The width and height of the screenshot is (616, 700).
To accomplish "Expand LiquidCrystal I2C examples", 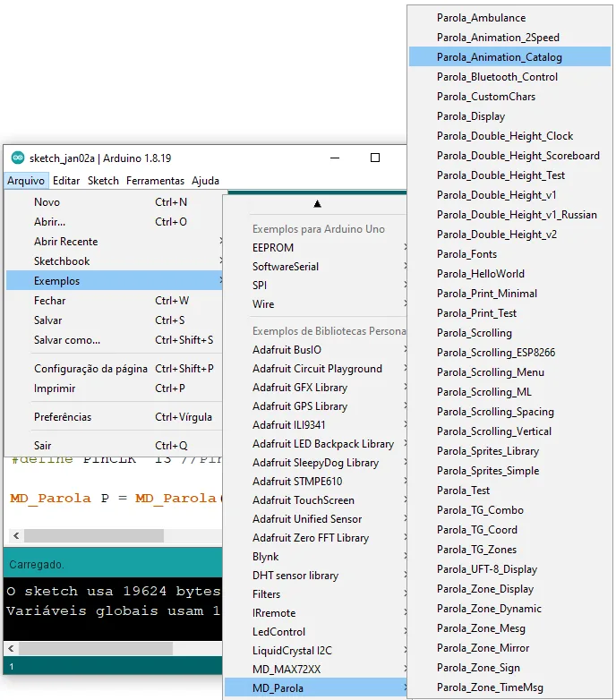I will pyautogui.click(x=315, y=651).
